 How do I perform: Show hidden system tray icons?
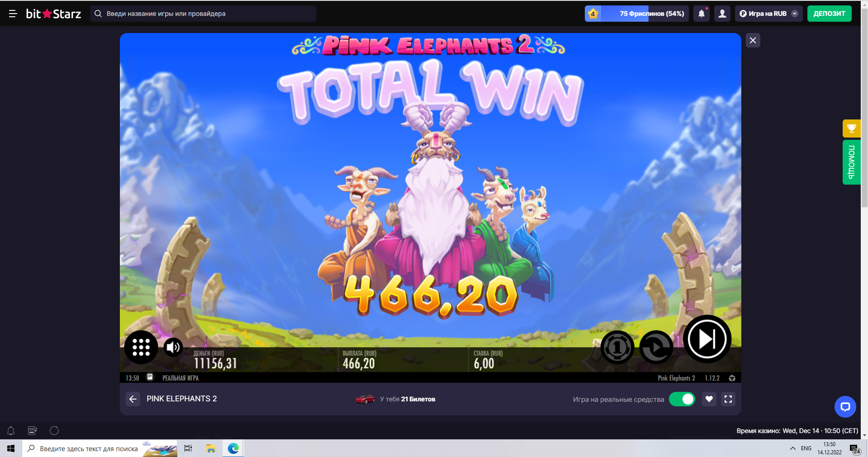(792, 448)
